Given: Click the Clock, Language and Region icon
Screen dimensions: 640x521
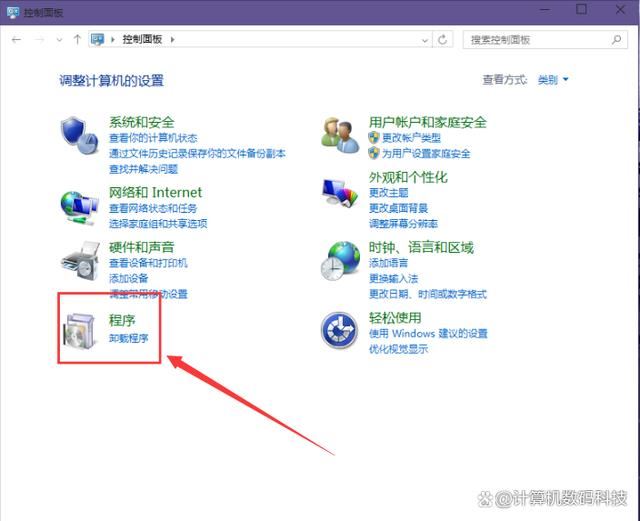Looking at the screenshot, I should (x=339, y=262).
